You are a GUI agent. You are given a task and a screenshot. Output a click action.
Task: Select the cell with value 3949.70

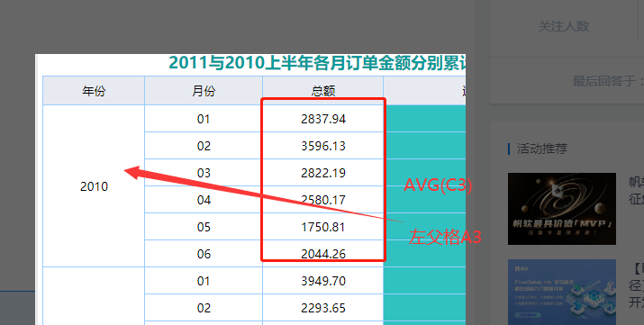(x=322, y=281)
